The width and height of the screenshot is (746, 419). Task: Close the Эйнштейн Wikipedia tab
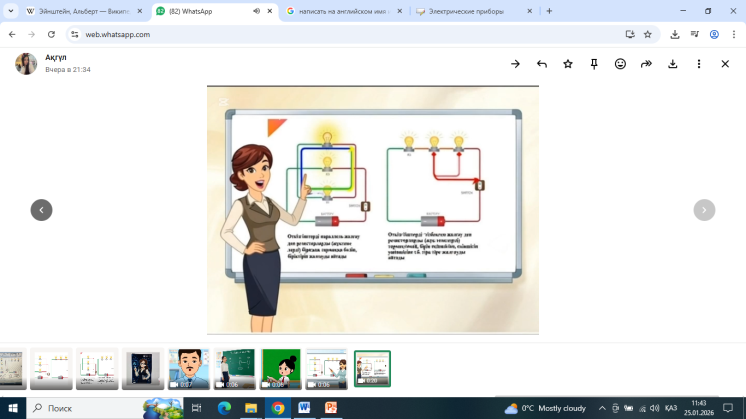[139, 11]
